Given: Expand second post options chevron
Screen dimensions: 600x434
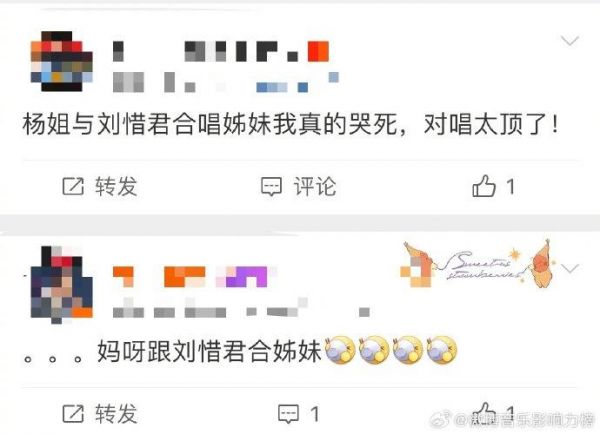Looking at the screenshot, I should [x=570, y=268].
